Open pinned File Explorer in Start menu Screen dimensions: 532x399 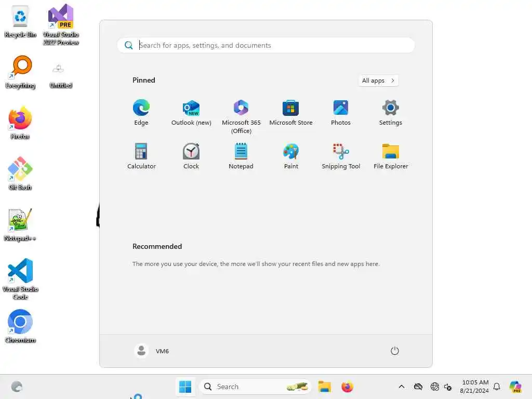(391, 156)
